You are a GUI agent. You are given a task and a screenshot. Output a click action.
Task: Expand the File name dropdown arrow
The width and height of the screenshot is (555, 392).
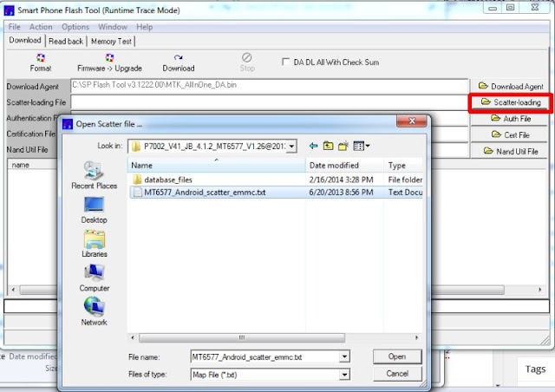coord(344,357)
